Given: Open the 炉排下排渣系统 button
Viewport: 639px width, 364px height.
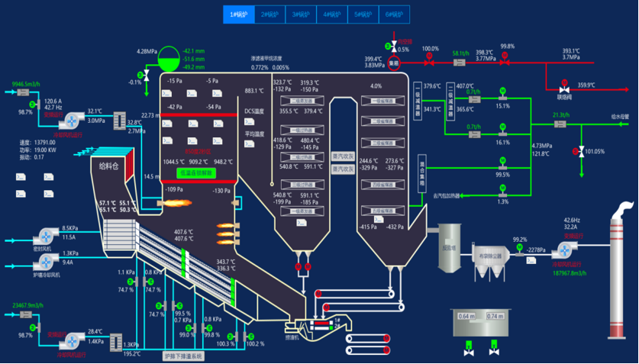Looking at the screenshot, I should coord(183,356).
